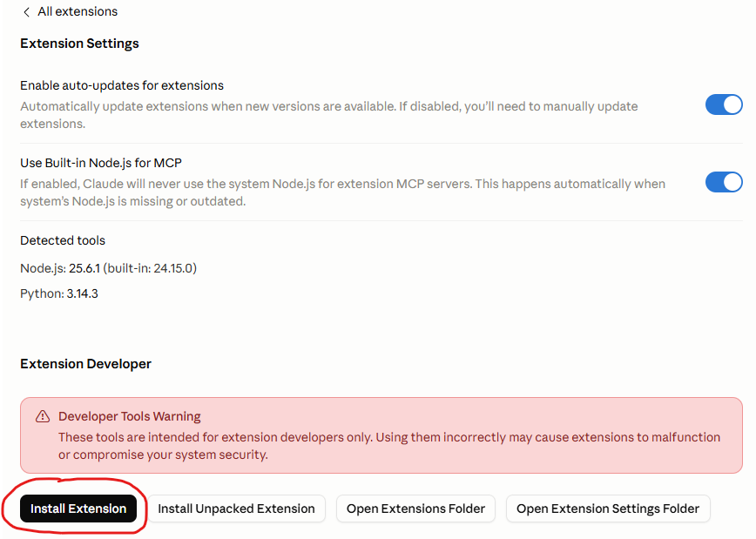Viewport: 756px width, 539px height.
Task: Click the Extension Developer heading
Action: [x=86, y=364]
